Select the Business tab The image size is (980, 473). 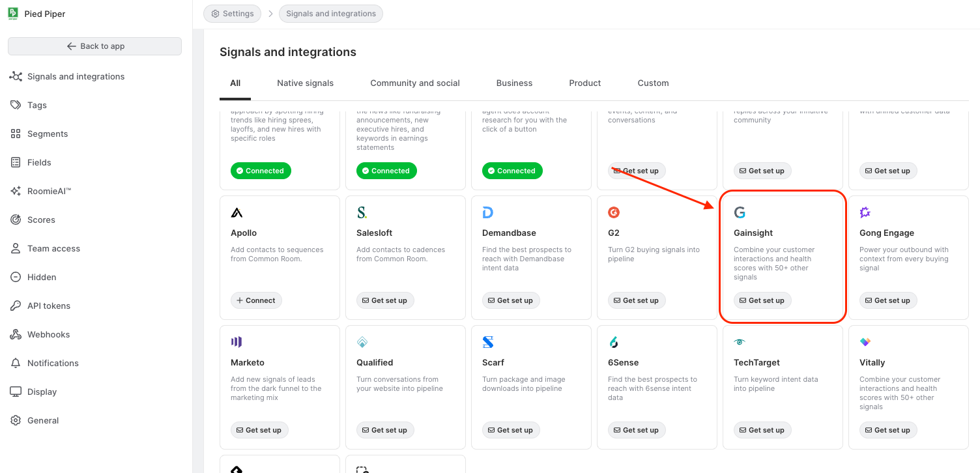514,83
